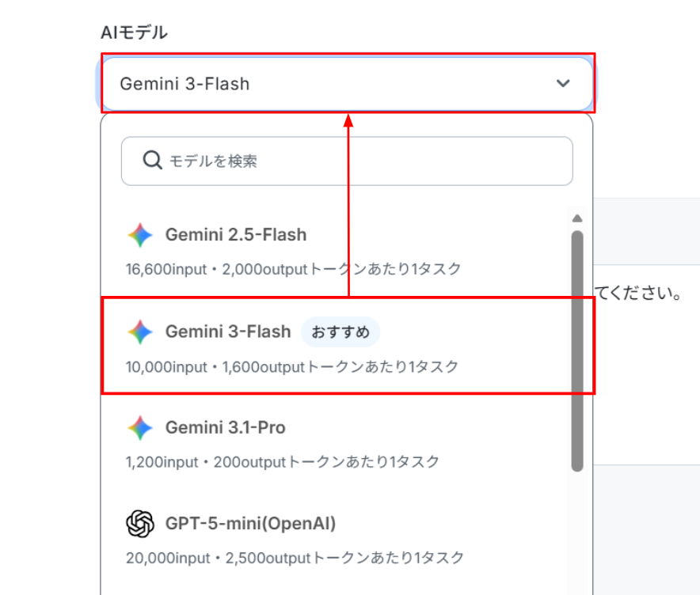700x595 pixels.
Task: Click the 16,600input token description line
Action: (x=293, y=269)
